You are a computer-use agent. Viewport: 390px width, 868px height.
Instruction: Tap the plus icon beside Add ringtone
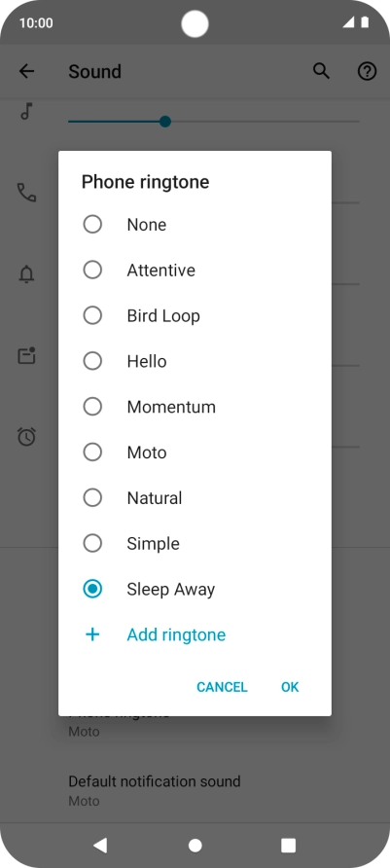92,634
